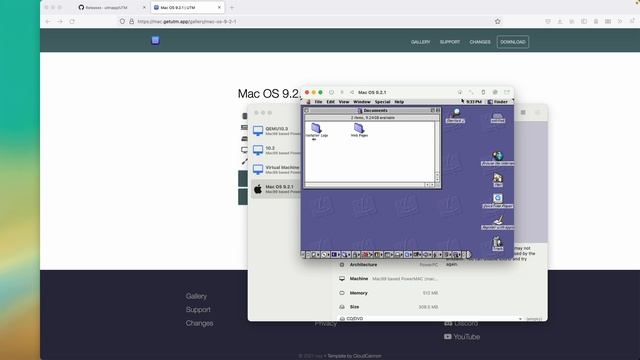Select Mac OS 9.2.1 in UTM VM list

276,189
